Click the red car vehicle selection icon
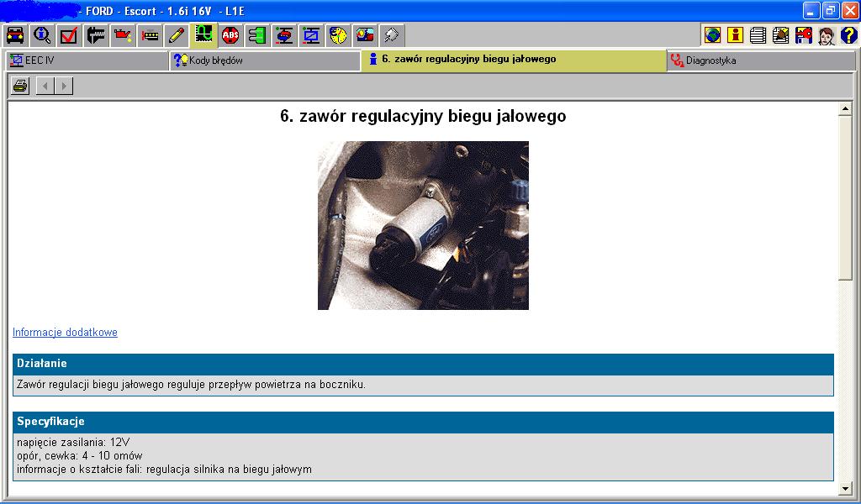This screenshot has height=504, width=861. [x=15, y=35]
